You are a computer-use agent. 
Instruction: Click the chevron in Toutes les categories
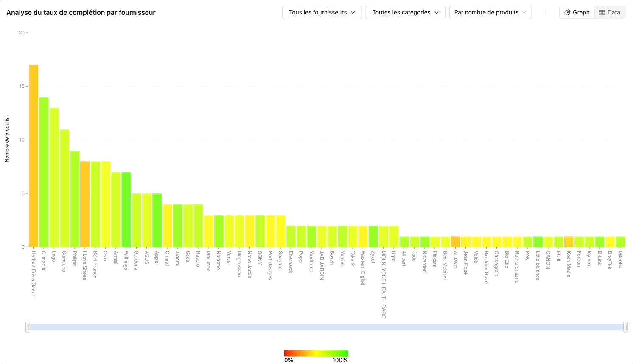(x=437, y=12)
